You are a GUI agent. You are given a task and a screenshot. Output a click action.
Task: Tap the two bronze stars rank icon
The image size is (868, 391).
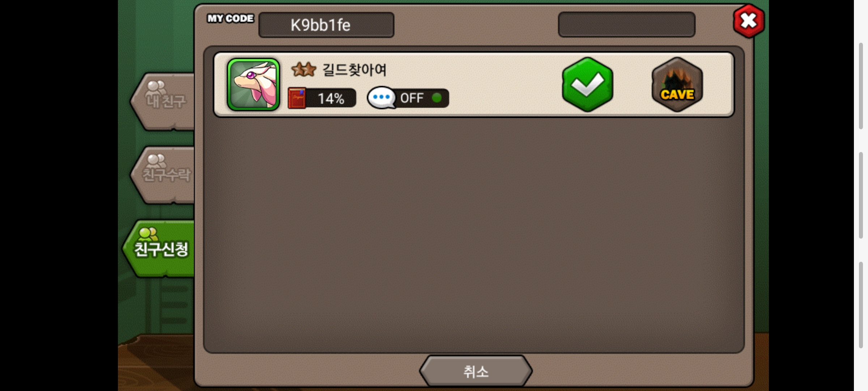303,69
